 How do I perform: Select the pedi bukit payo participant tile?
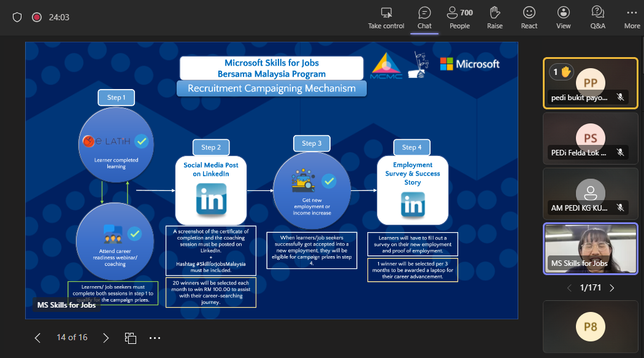click(x=590, y=83)
